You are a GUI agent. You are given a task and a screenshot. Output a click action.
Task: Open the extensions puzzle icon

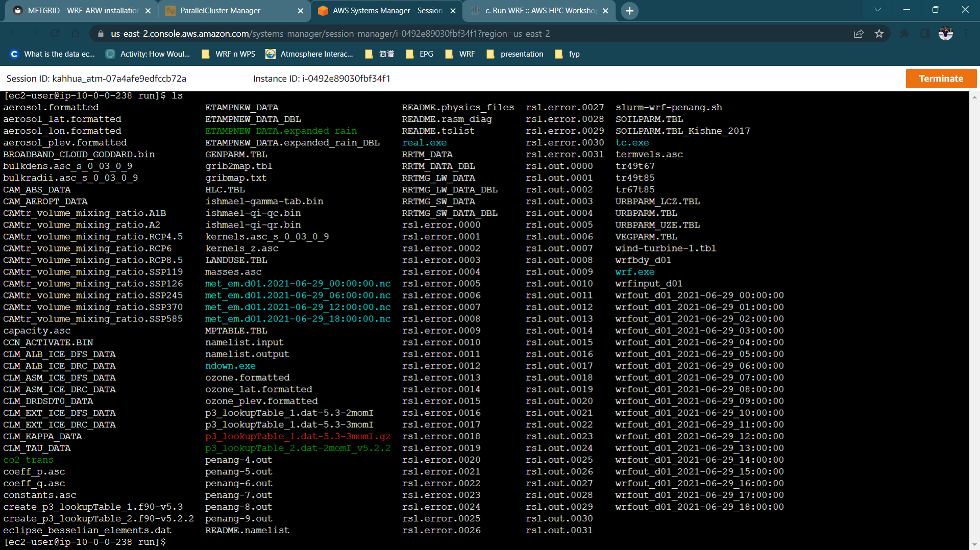coord(904,34)
